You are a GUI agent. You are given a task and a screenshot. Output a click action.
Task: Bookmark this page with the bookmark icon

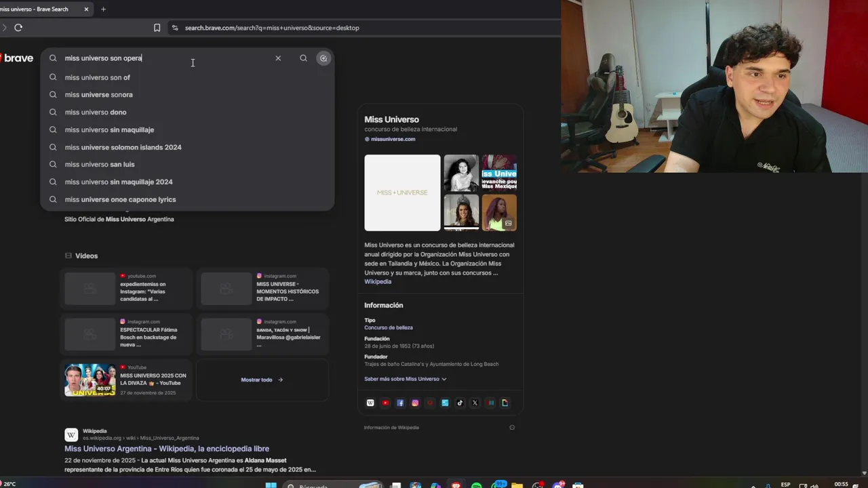[157, 28]
